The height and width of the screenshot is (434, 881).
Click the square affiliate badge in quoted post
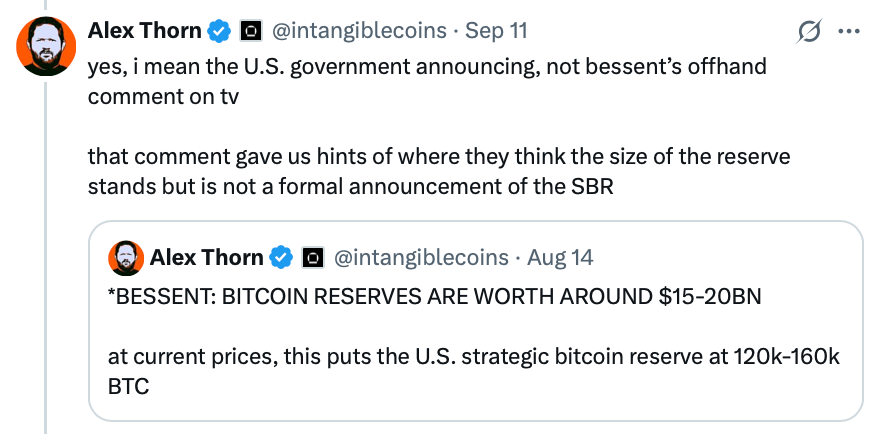[x=312, y=258]
